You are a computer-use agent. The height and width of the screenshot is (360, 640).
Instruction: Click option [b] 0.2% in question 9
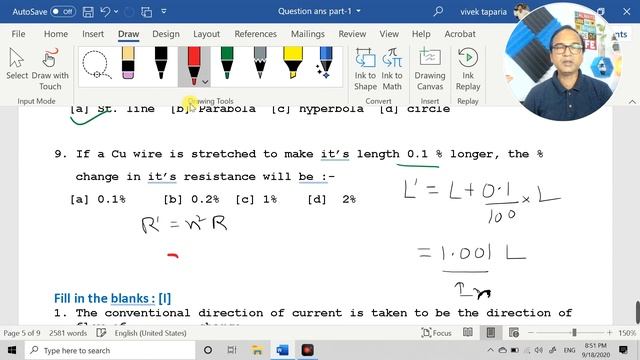click(191, 200)
